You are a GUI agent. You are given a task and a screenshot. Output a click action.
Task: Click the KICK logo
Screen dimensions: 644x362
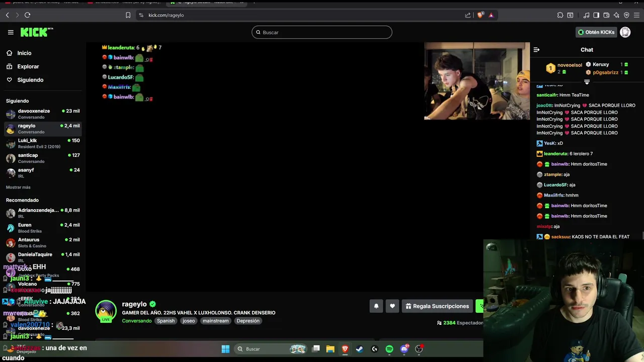(36, 32)
